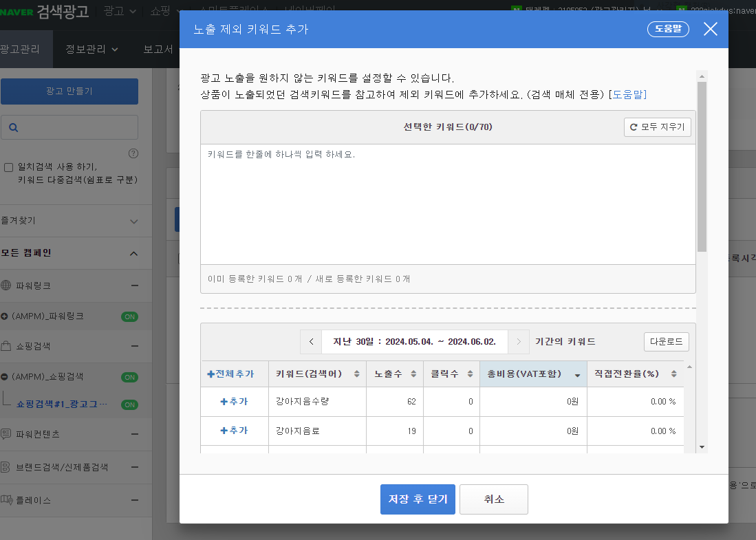The width and height of the screenshot is (756, 540).
Task: Add keyword 강아지음료 to exclusions
Action: (234, 431)
